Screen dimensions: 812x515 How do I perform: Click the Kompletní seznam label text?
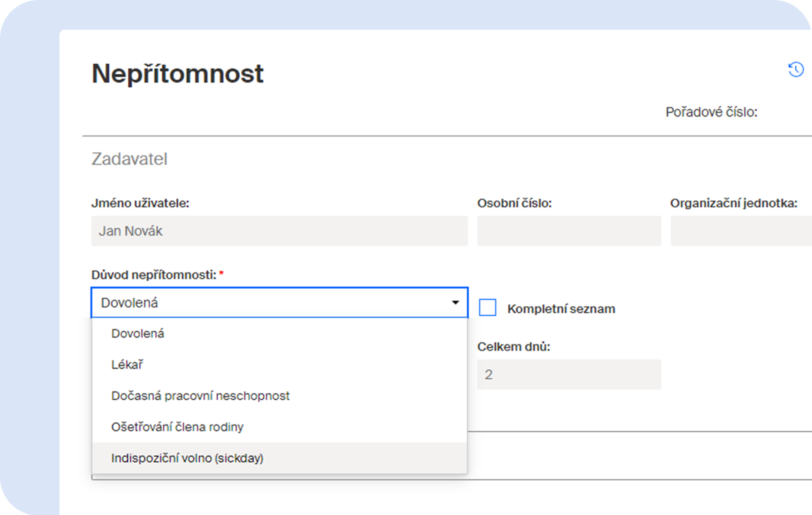click(561, 309)
